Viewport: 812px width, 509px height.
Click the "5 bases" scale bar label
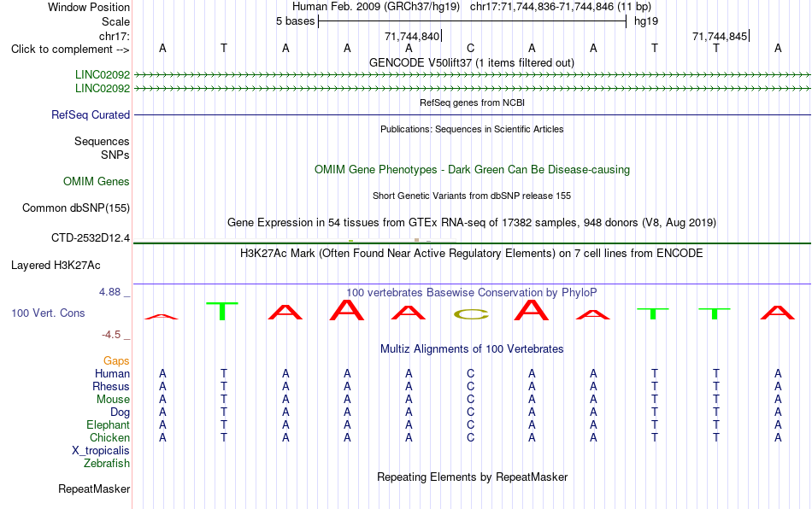(295, 21)
